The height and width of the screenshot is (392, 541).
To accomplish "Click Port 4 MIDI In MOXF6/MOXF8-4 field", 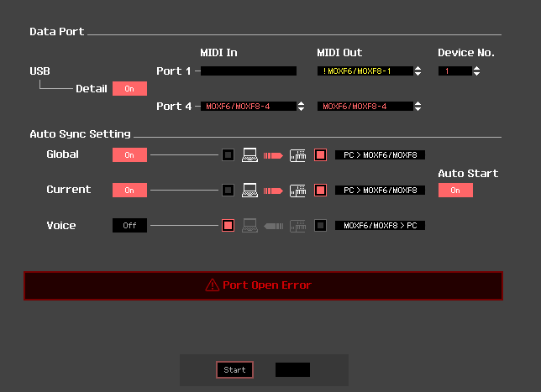I will coord(249,107).
